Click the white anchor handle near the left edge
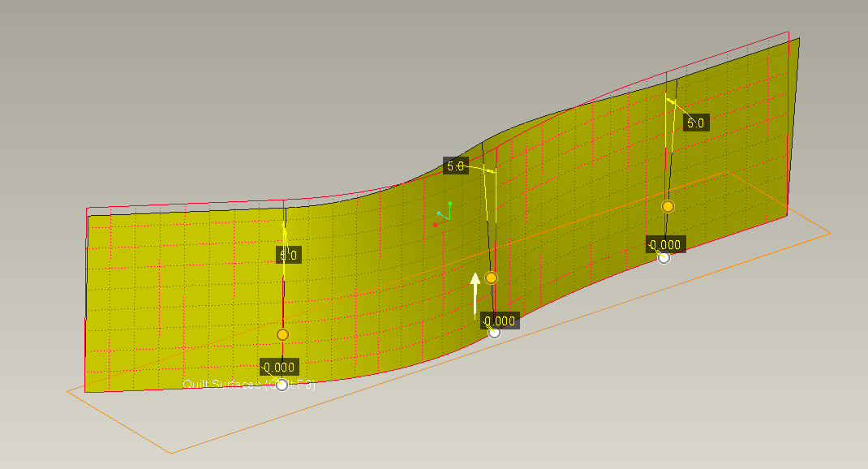Screen dimensions: 868x469 point(282,385)
